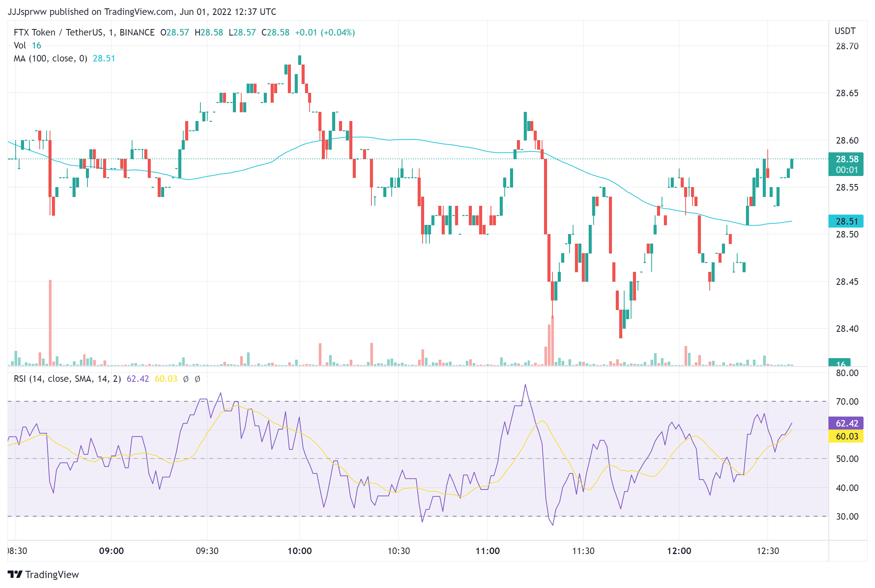This screenshot has width=875, height=588.
Task: Click the RSI value 62.42 in legend
Action: click(138, 379)
